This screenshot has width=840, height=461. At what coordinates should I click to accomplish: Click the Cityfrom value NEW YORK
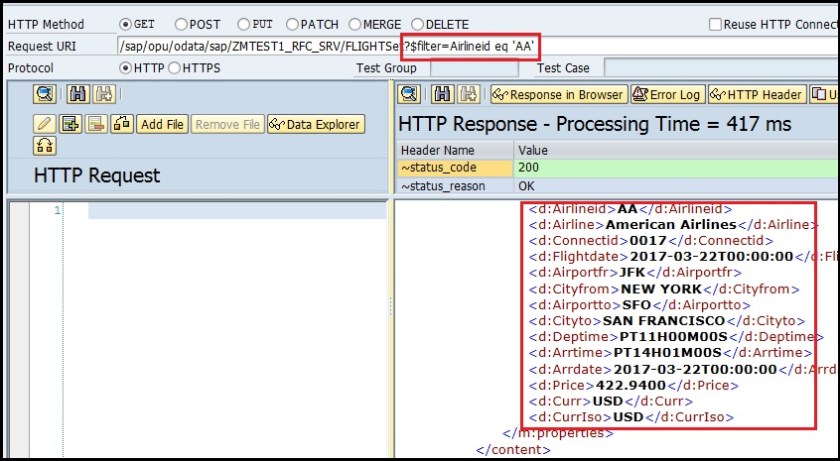click(661, 289)
